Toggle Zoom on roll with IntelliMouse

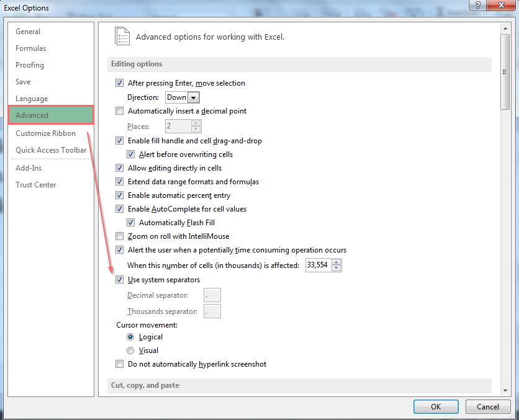point(120,236)
